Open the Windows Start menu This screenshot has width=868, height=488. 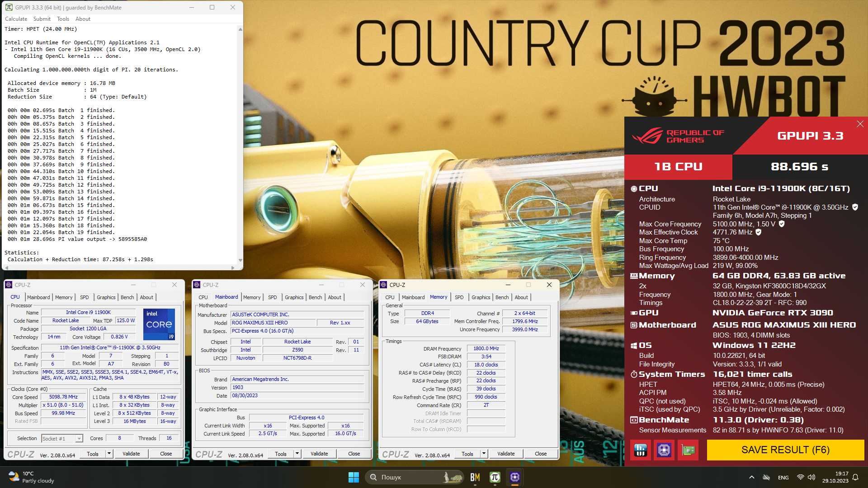click(x=354, y=477)
